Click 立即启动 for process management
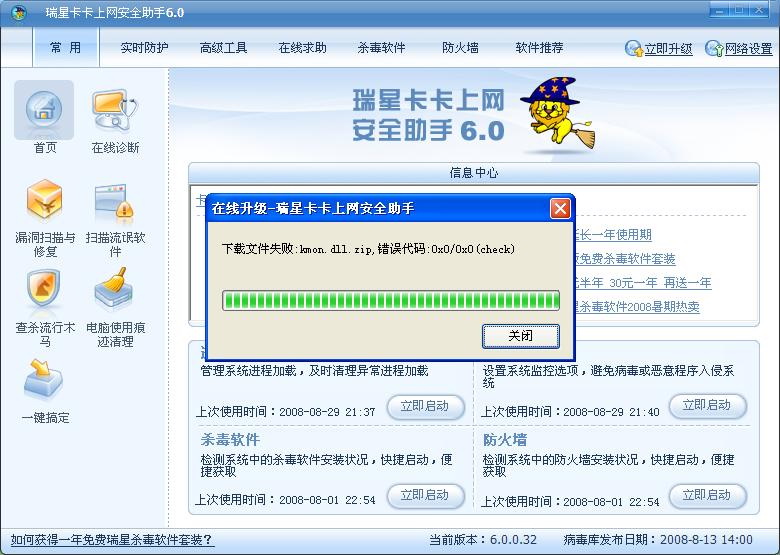The width and height of the screenshot is (780, 555). click(425, 406)
